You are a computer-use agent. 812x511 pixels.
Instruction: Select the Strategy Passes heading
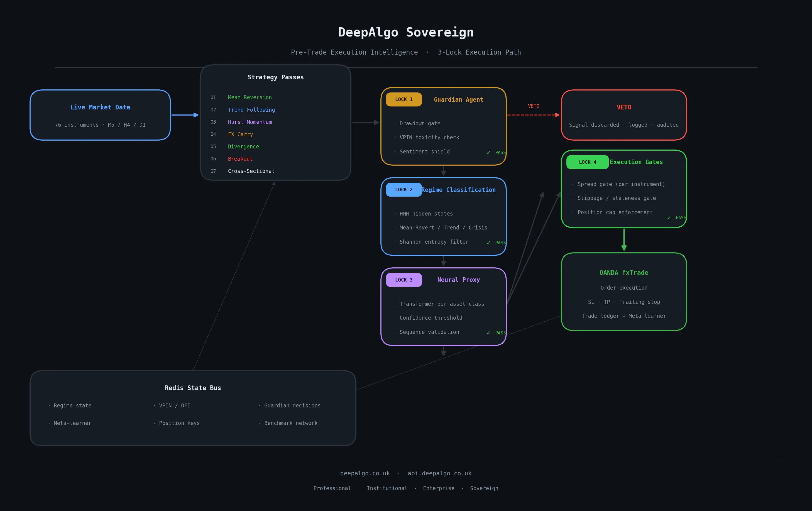(x=275, y=77)
